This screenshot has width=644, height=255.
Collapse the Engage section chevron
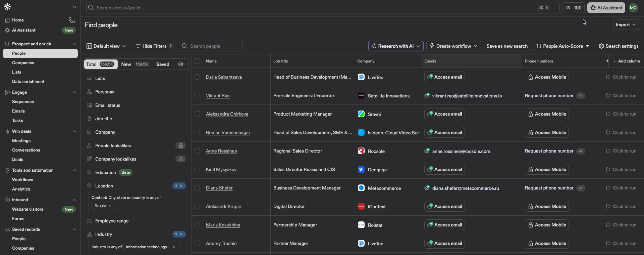(74, 92)
